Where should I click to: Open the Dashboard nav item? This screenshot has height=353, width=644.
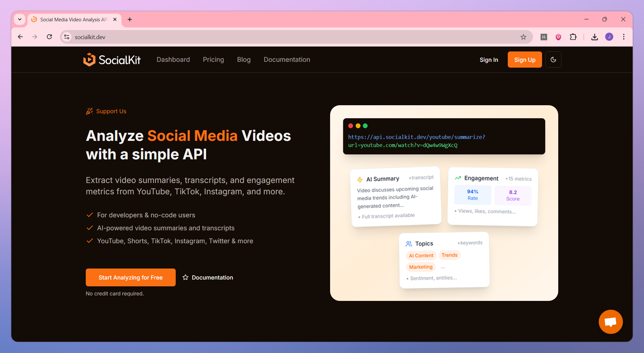pyautogui.click(x=173, y=60)
